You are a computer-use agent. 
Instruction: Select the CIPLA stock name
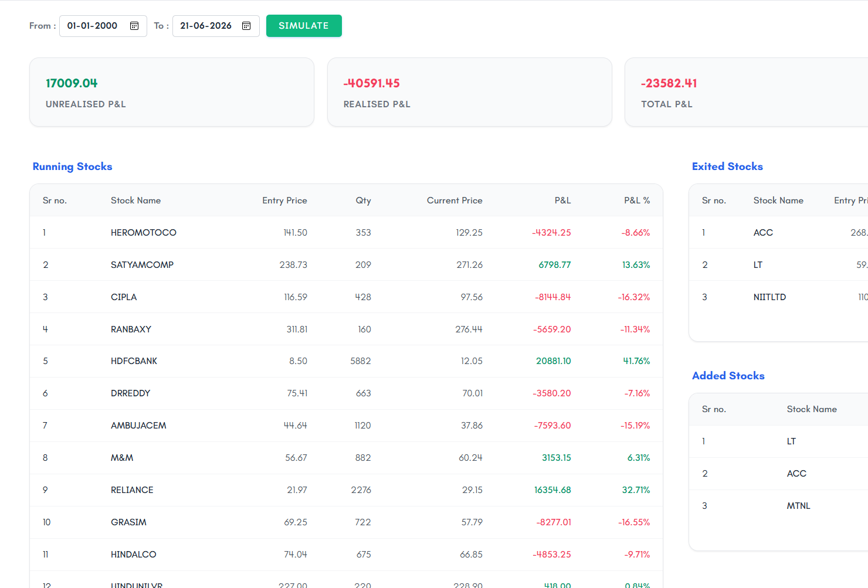pyautogui.click(x=124, y=297)
